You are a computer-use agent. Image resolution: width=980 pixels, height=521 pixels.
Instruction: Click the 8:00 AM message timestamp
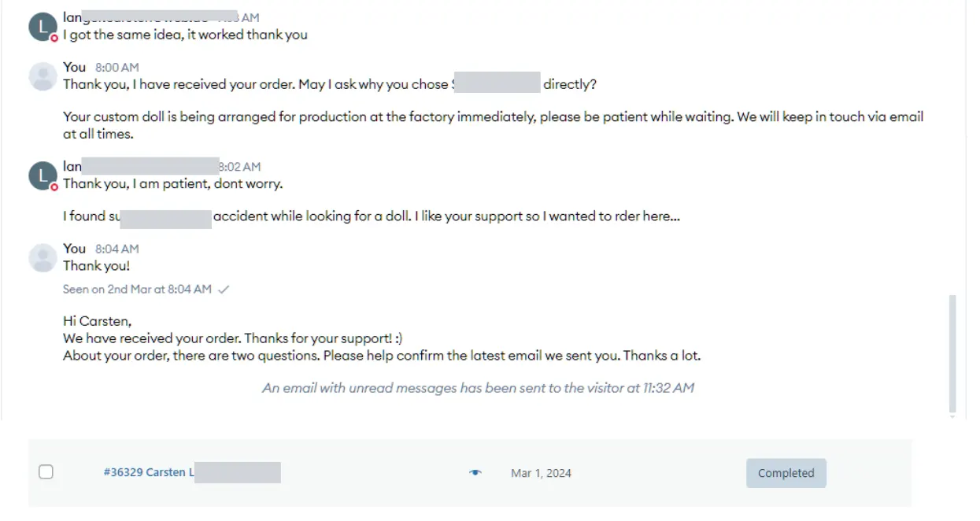pos(117,68)
